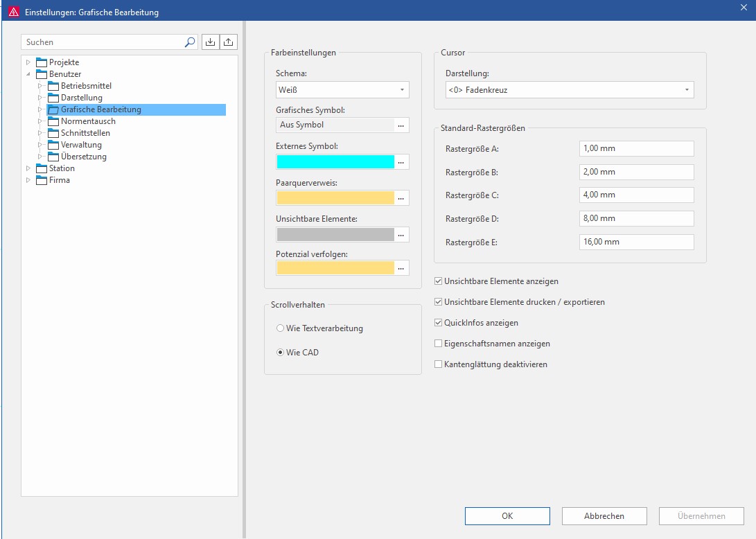The image size is (756, 539).
Task: Select Normentausch label in the tree
Action: (88, 121)
